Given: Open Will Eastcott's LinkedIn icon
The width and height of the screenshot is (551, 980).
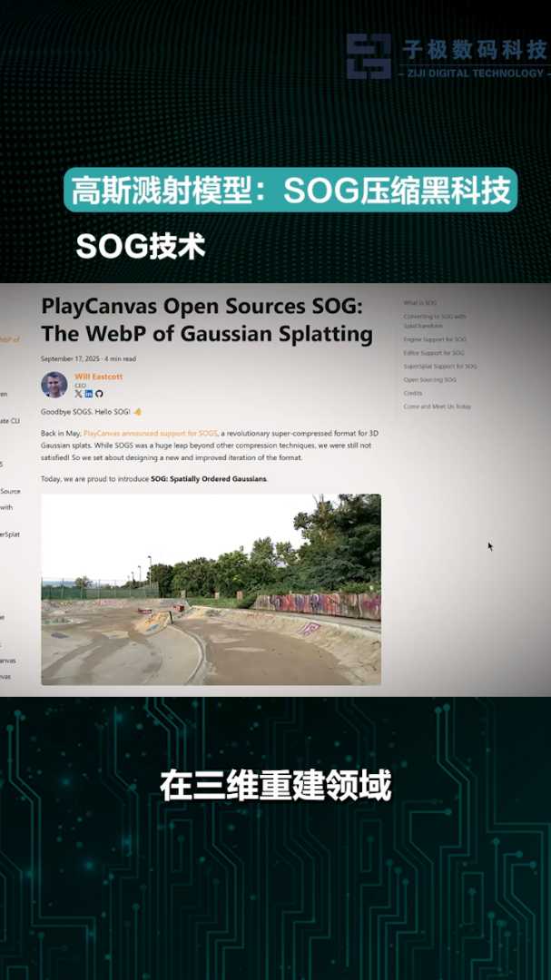Looking at the screenshot, I should [x=89, y=394].
